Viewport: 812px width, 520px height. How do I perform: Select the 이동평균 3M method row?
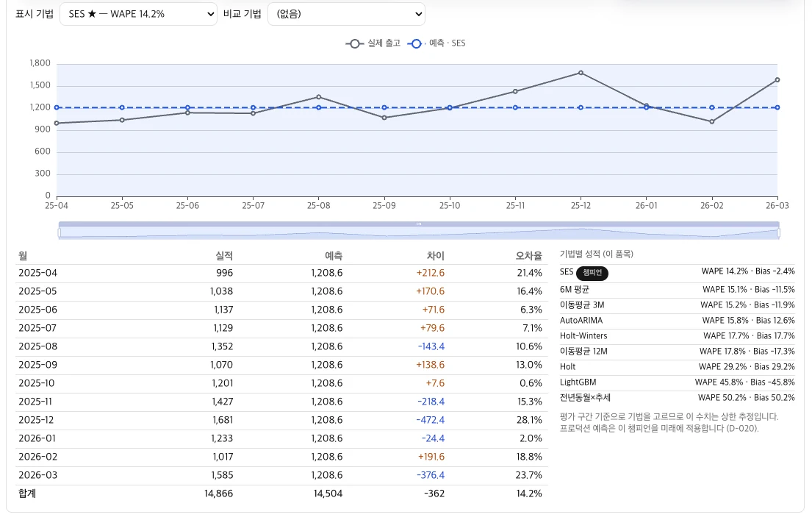click(677, 305)
